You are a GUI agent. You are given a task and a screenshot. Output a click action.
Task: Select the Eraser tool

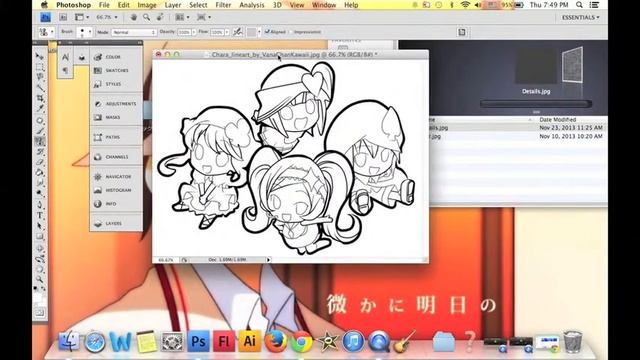(x=40, y=162)
